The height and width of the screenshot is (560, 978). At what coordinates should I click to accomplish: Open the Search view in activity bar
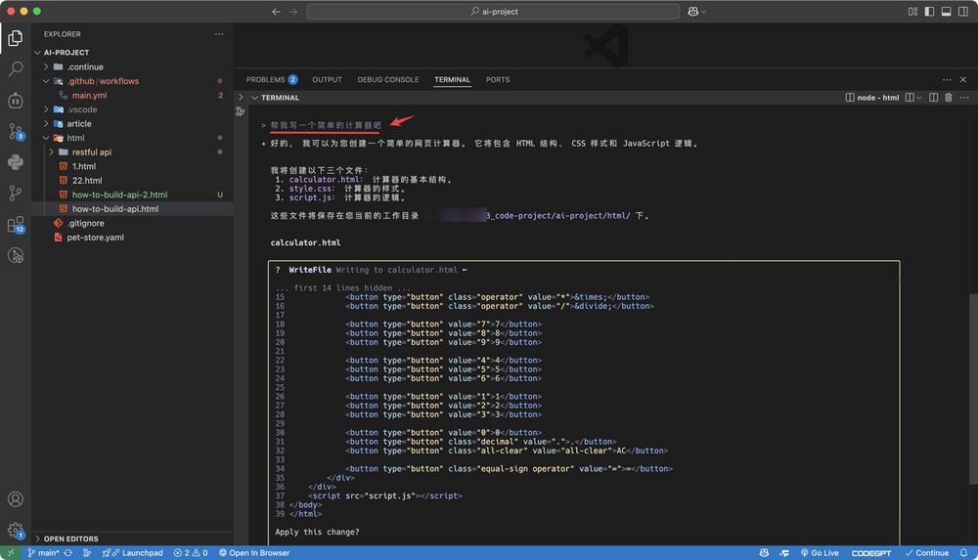pyautogui.click(x=16, y=68)
